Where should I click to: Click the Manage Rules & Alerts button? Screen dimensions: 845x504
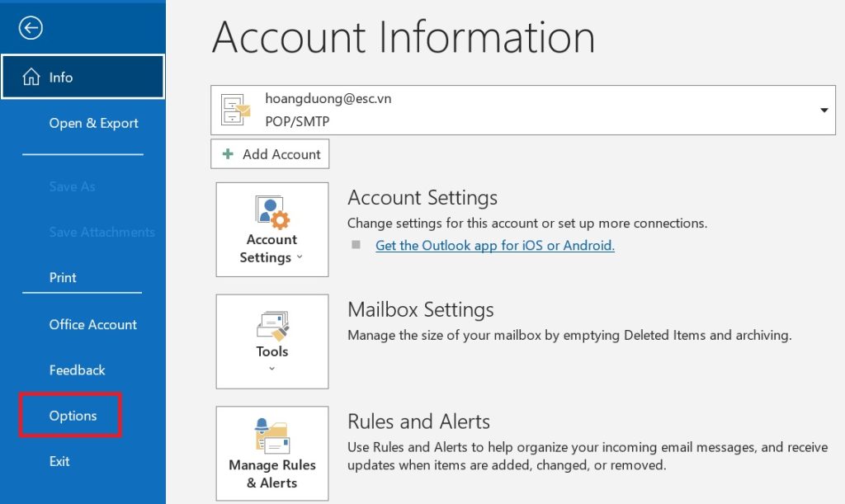272,454
